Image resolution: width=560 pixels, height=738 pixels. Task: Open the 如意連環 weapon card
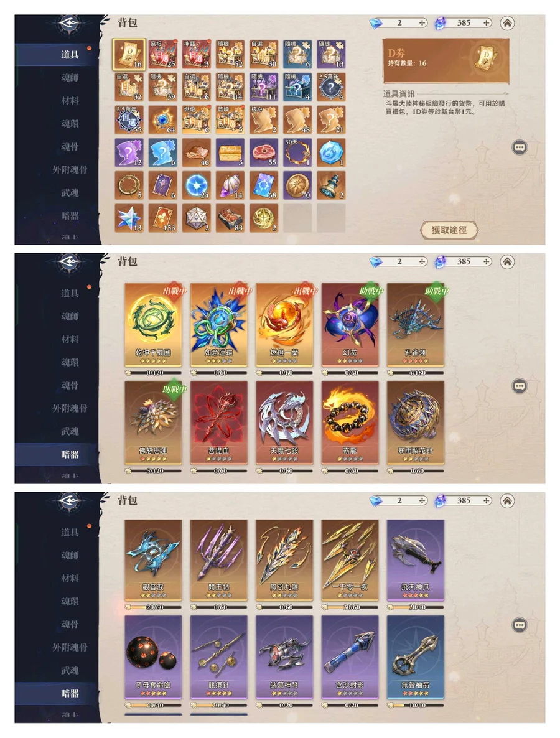tap(218, 325)
